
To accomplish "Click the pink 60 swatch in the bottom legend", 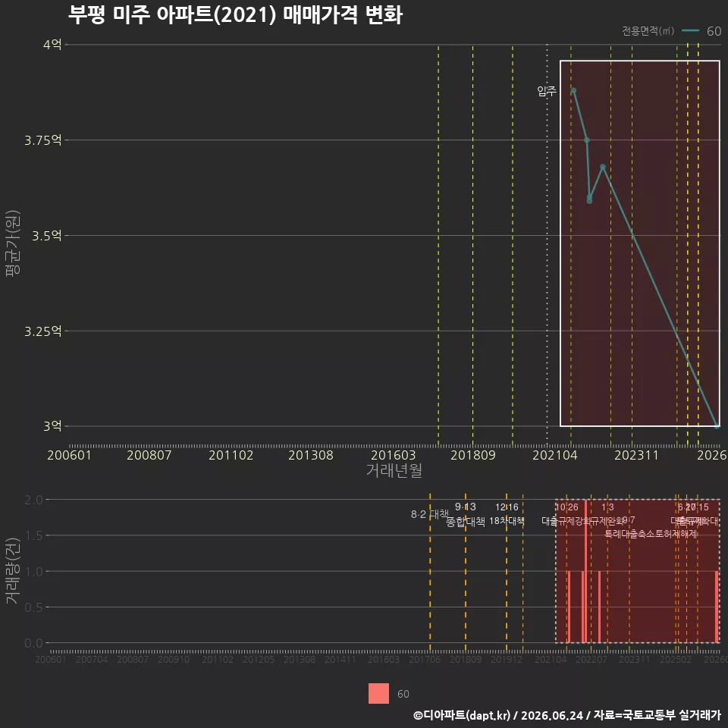I will coord(378,694).
